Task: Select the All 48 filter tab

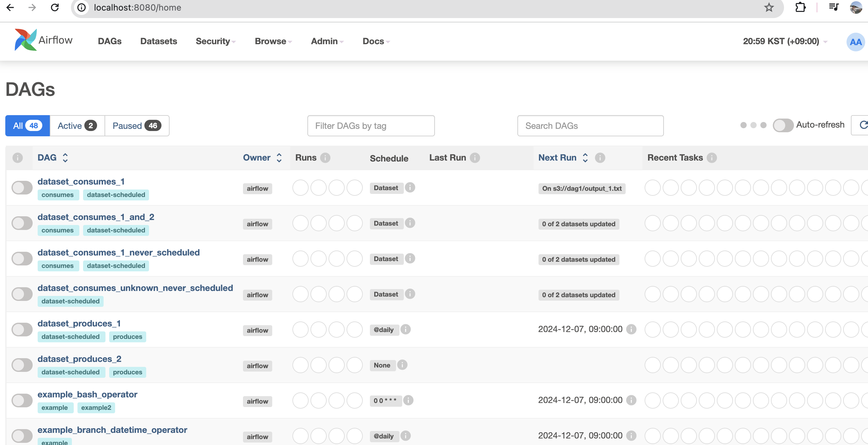Action: [x=28, y=126]
